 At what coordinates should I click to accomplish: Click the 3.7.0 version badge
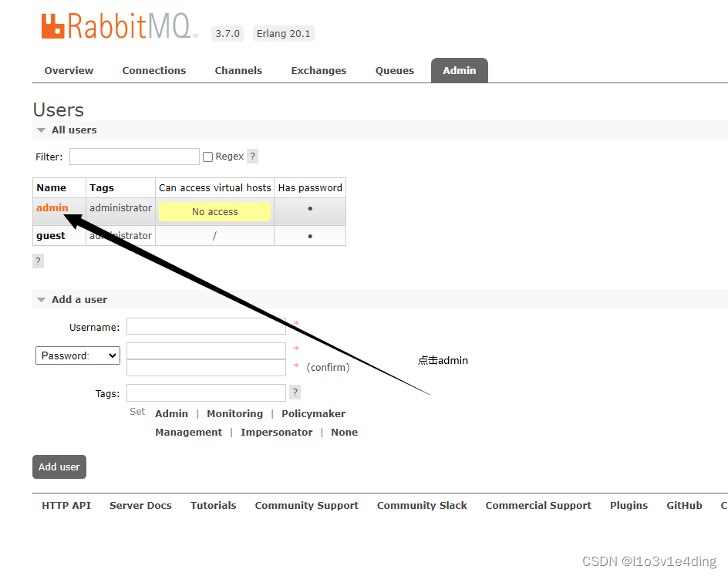pos(228,33)
